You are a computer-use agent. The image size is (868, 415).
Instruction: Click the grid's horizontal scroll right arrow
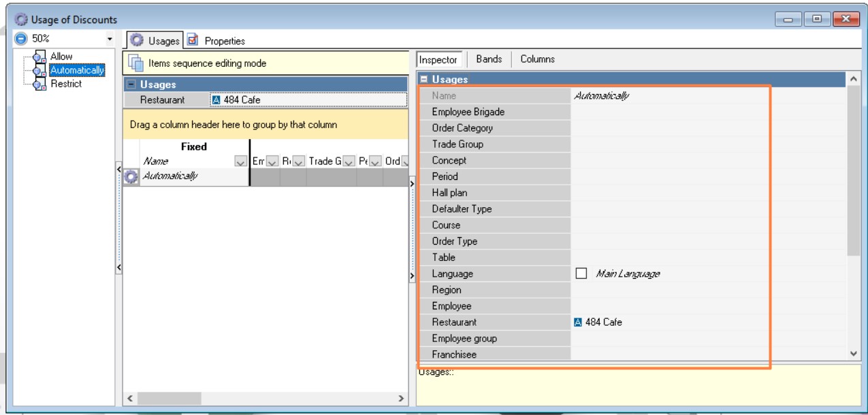[401, 398]
